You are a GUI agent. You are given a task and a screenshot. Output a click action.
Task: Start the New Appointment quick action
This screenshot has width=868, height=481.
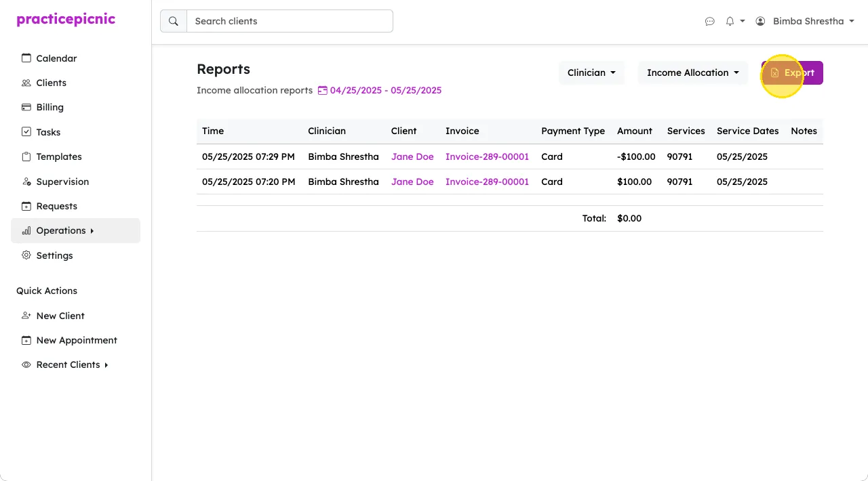(x=75, y=340)
